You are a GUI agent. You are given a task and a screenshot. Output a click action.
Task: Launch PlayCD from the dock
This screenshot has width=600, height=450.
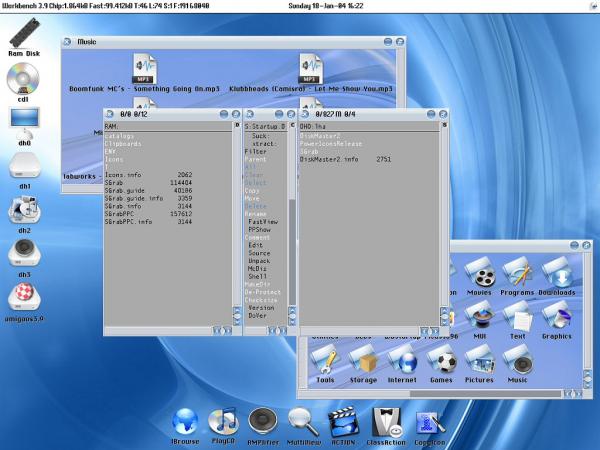pos(223,421)
